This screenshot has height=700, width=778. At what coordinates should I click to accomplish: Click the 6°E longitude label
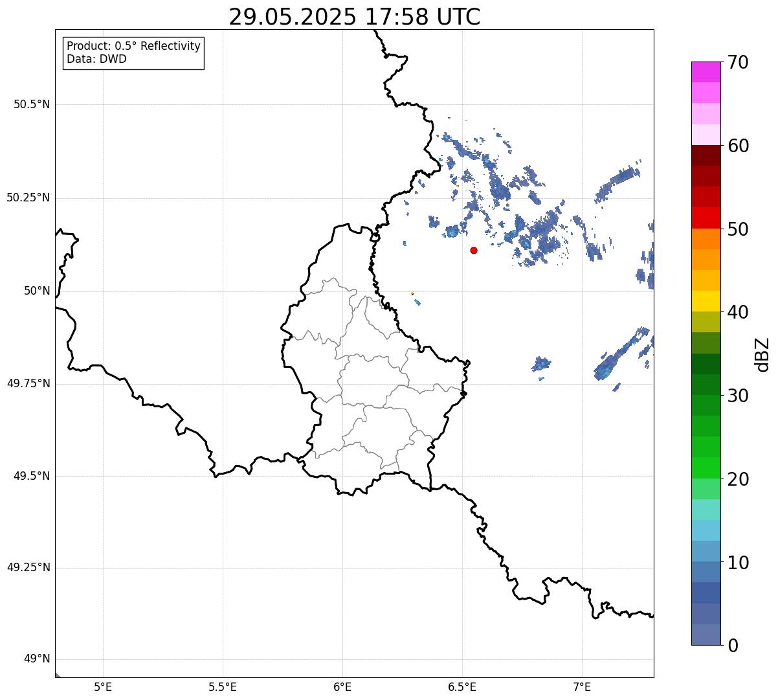342,687
